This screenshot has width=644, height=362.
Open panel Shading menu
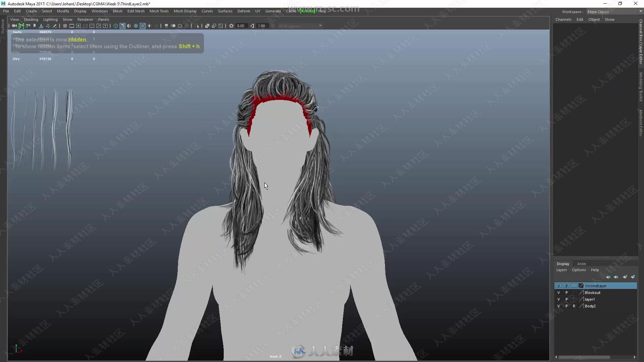[31, 19]
